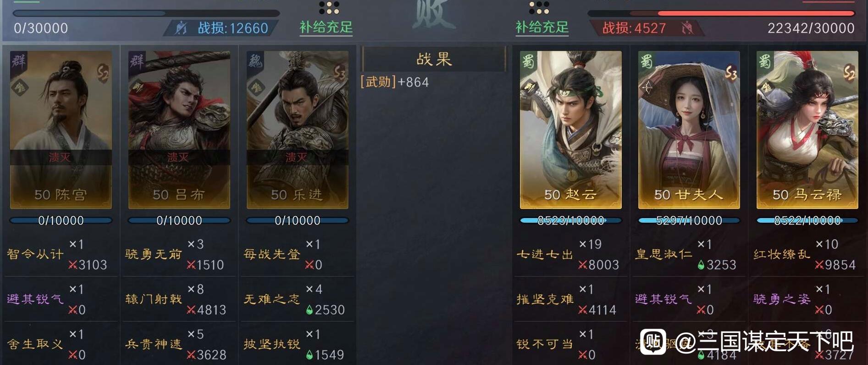Open the 甘夫人 general portrait card
This screenshot has height=365, width=868.
click(x=689, y=130)
